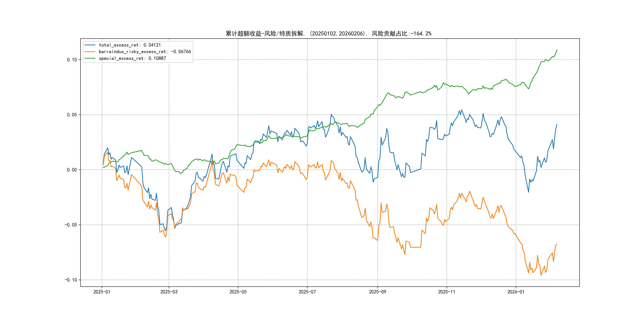The width and height of the screenshot is (644, 322).
Task: Click the -0.05 y-axis tick label
Action: click(x=71, y=225)
